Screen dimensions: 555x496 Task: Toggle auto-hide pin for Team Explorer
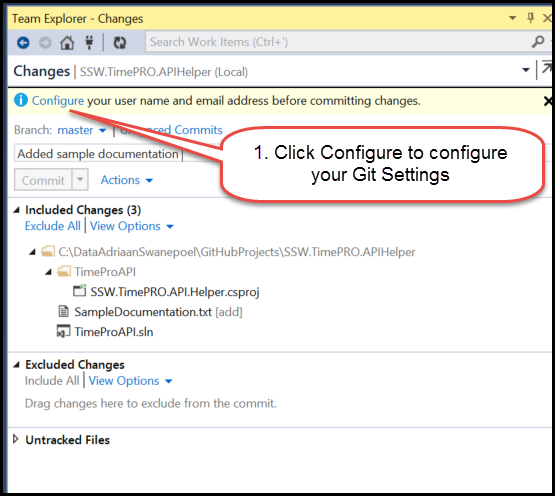click(530, 17)
